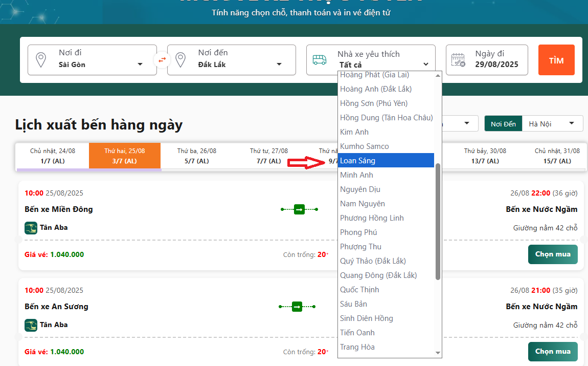The height and width of the screenshot is (366, 588).
Task: Click the calendar icon next to Ngày đi
Action: (x=458, y=60)
